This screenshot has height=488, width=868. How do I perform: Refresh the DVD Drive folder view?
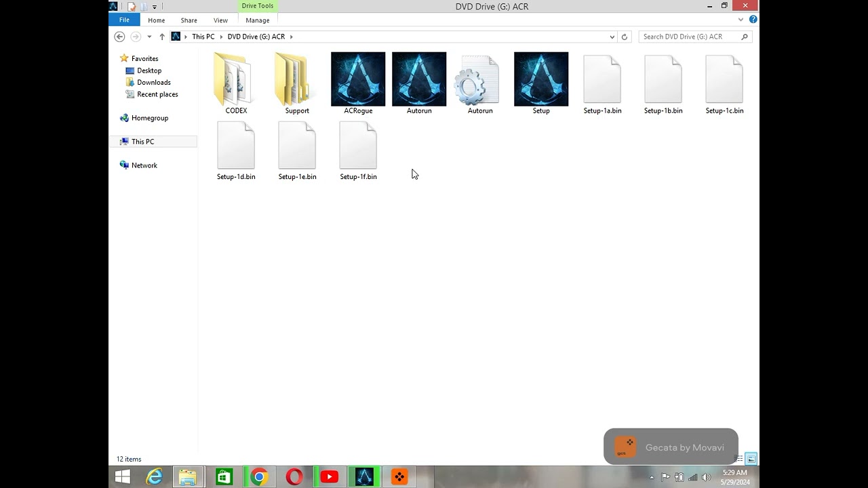tap(625, 37)
